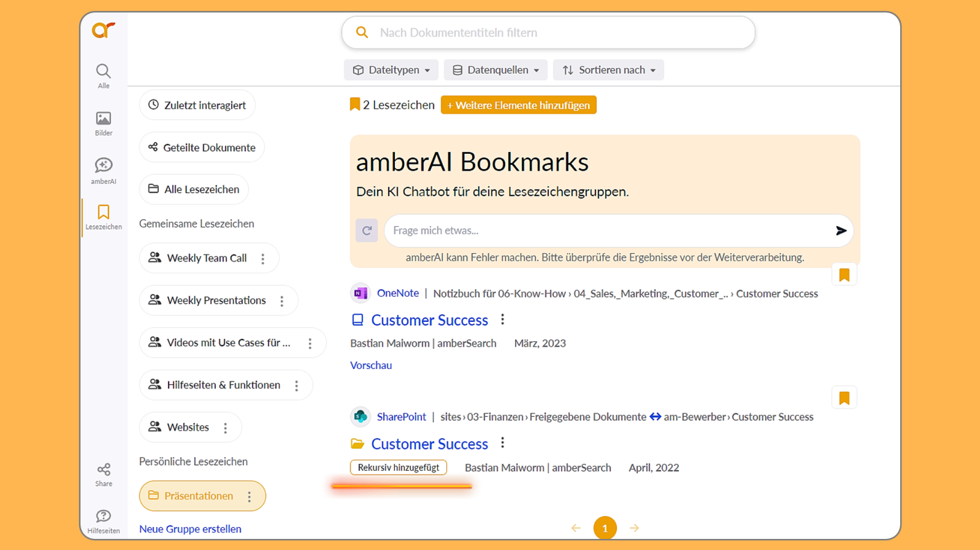Click Weitere Elemente hinzufügen button

click(518, 105)
